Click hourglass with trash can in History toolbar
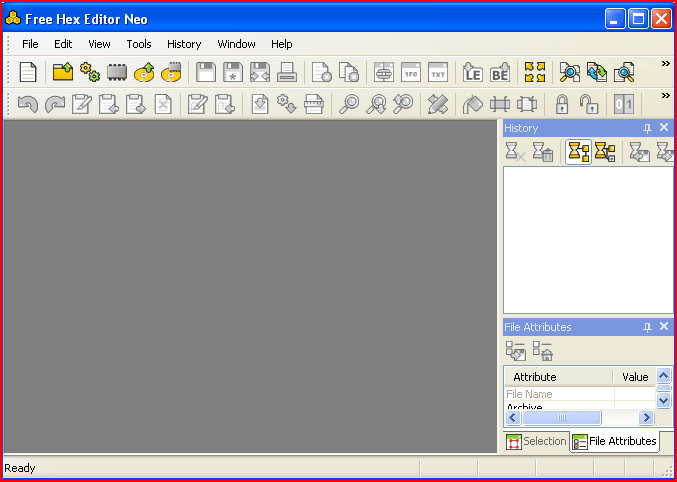The width and height of the screenshot is (677, 482). pyautogui.click(x=543, y=152)
